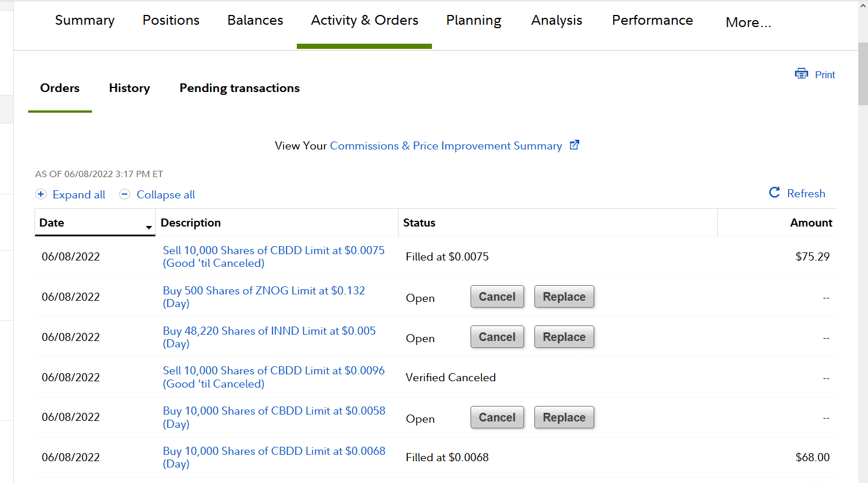This screenshot has width=868, height=483.
Task: Replace the INND buy order
Action: (x=564, y=337)
